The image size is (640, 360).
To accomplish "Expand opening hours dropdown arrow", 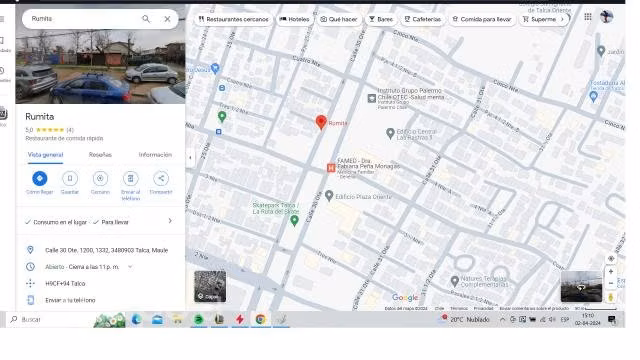I will (x=130, y=267).
